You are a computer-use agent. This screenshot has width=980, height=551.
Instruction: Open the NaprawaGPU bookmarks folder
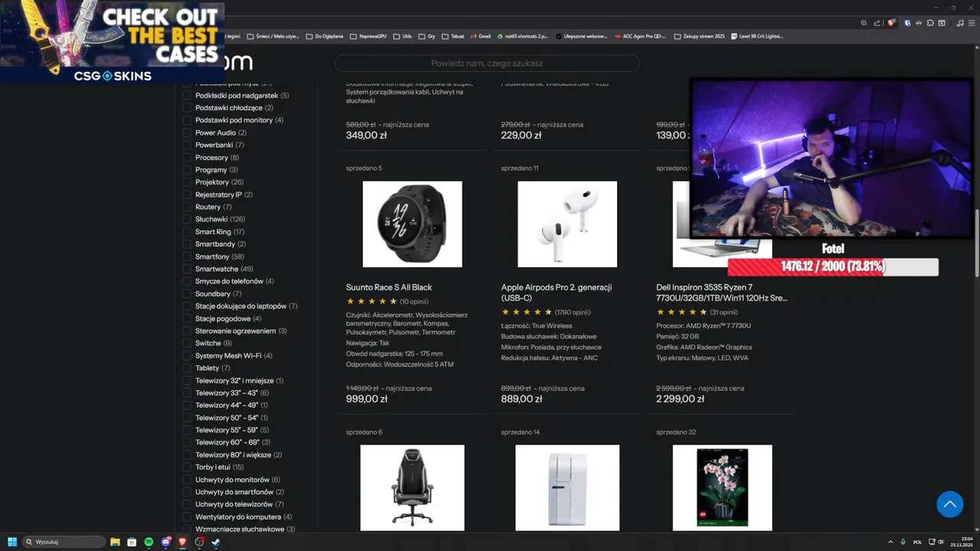coord(368,36)
